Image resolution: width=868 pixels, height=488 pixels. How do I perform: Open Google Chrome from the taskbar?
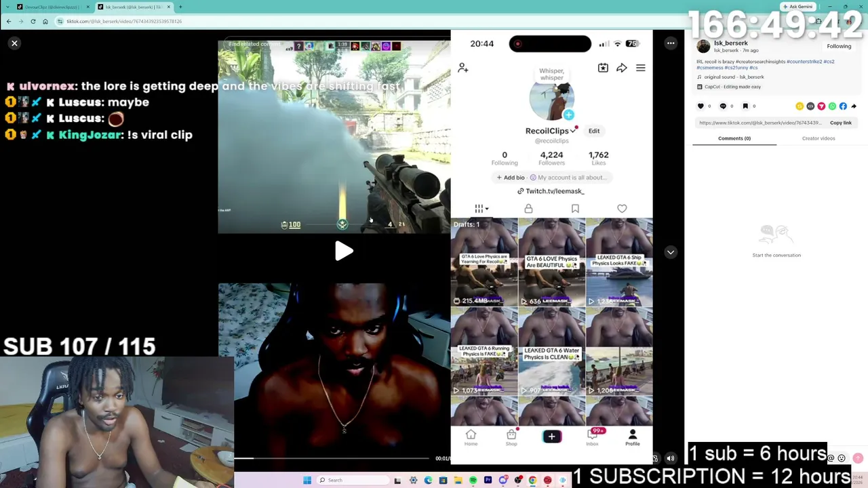point(532,481)
